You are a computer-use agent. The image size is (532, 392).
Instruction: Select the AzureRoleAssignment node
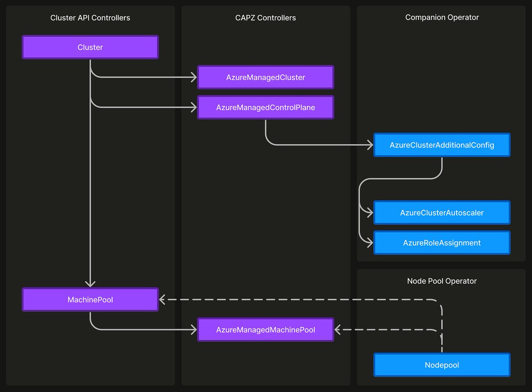click(442, 243)
